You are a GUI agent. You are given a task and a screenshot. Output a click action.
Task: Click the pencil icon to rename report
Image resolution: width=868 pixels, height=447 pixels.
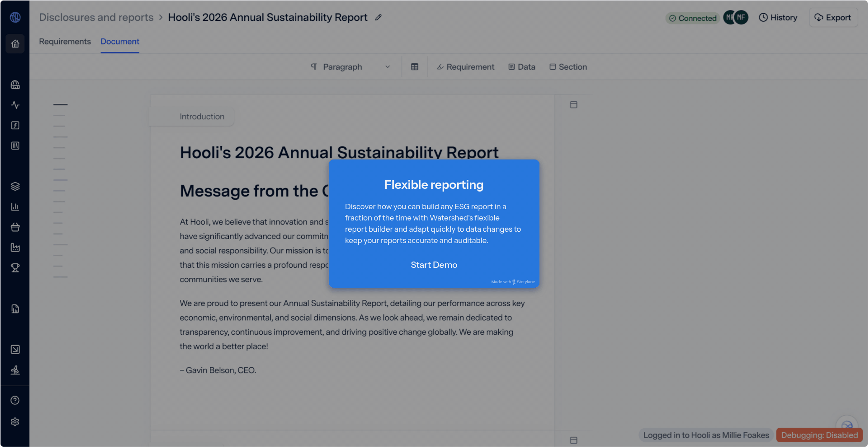pyautogui.click(x=378, y=18)
